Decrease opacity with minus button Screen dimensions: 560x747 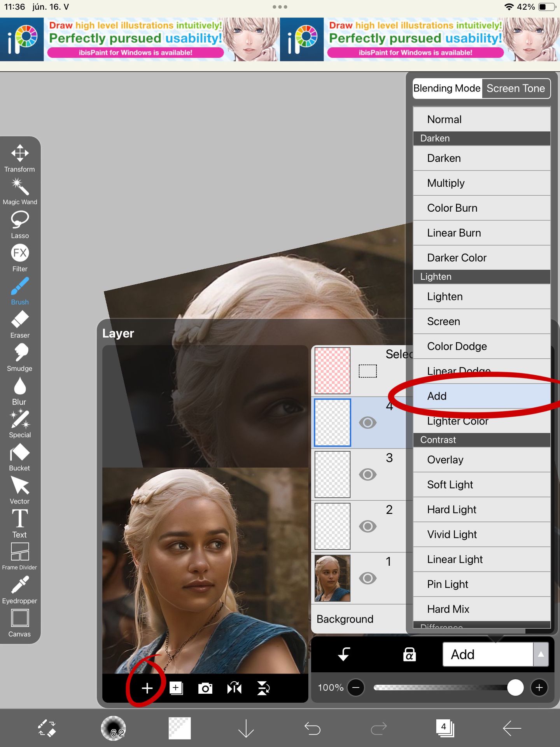tap(355, 688)
